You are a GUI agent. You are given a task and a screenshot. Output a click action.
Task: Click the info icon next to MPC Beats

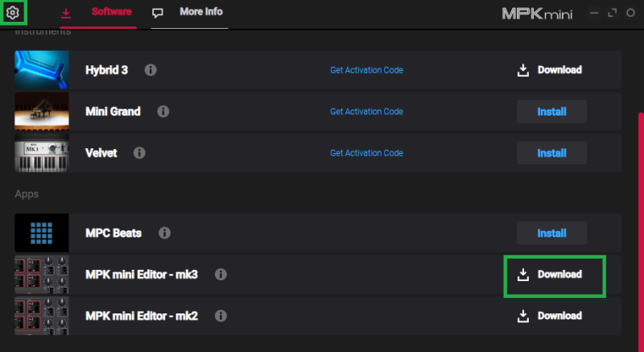[x=164, y=233]
